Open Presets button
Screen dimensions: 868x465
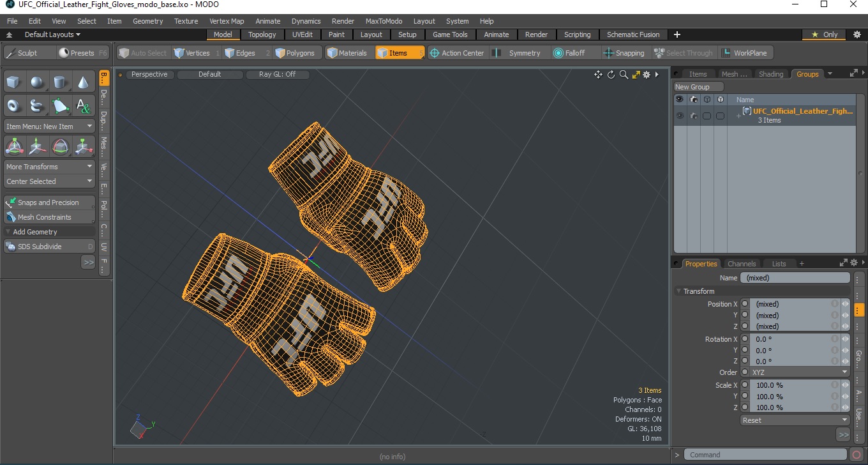(82, 53)
